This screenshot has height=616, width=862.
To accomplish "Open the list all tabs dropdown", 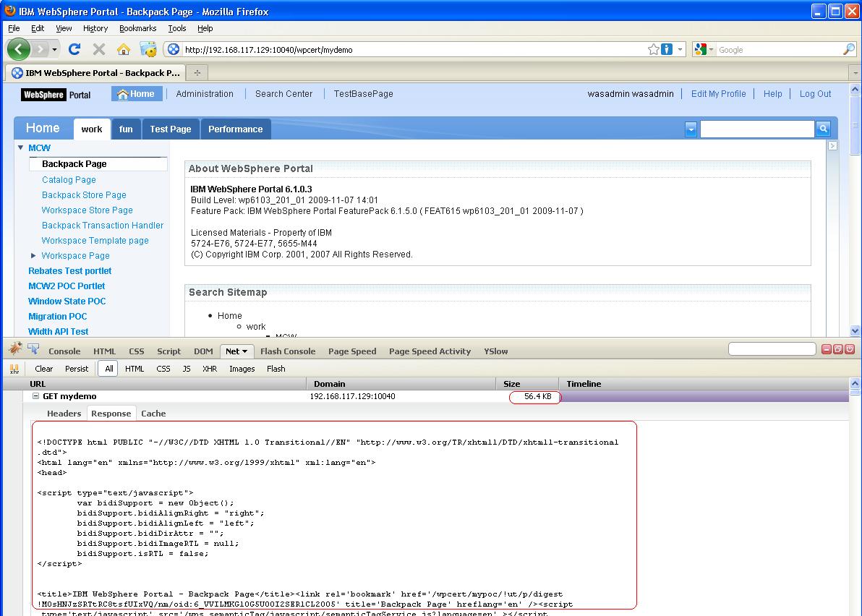I will tap(855, 72).
